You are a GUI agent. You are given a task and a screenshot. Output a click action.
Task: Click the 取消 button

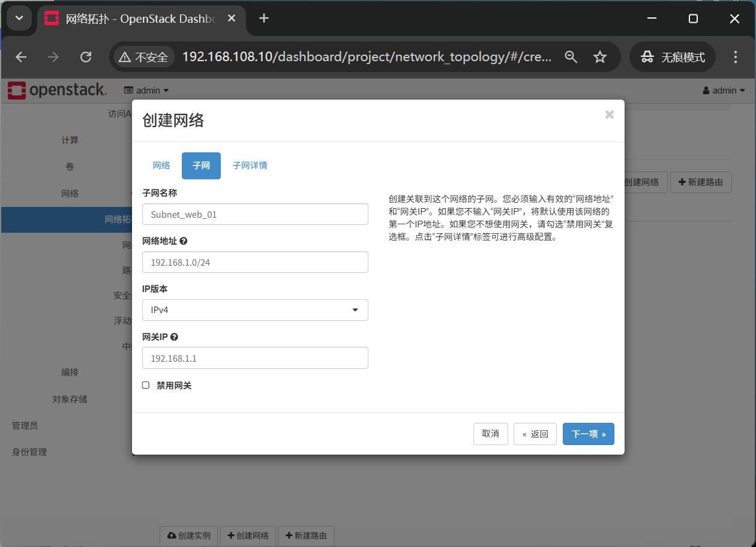(491, 434)
